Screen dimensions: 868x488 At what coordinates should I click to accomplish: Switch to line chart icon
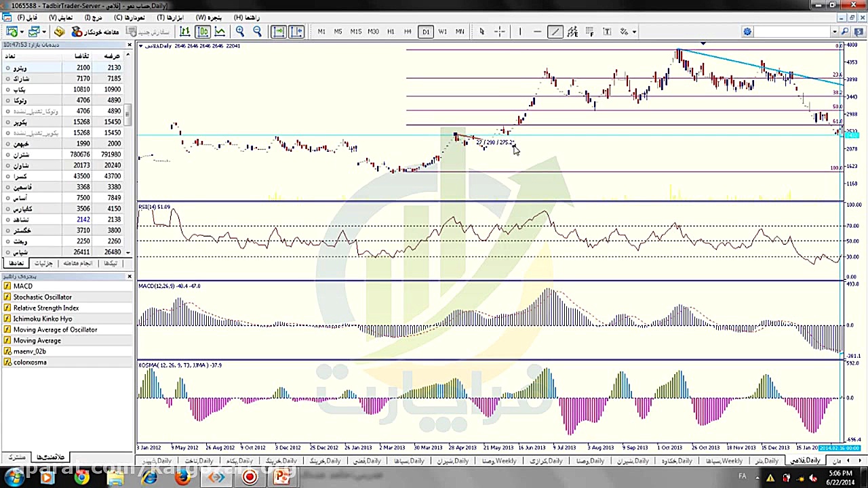point(220,31)
